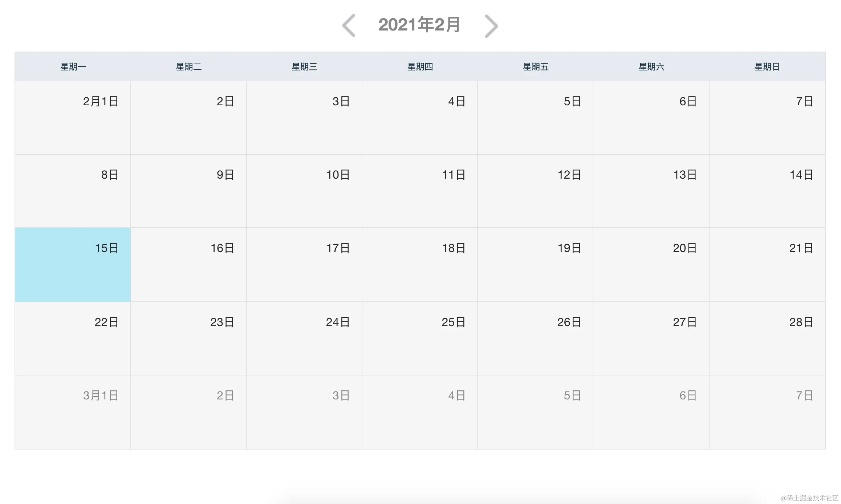Select the 9日 date cell
Viewport: 841px width, 504px height.
click(188, 191)
